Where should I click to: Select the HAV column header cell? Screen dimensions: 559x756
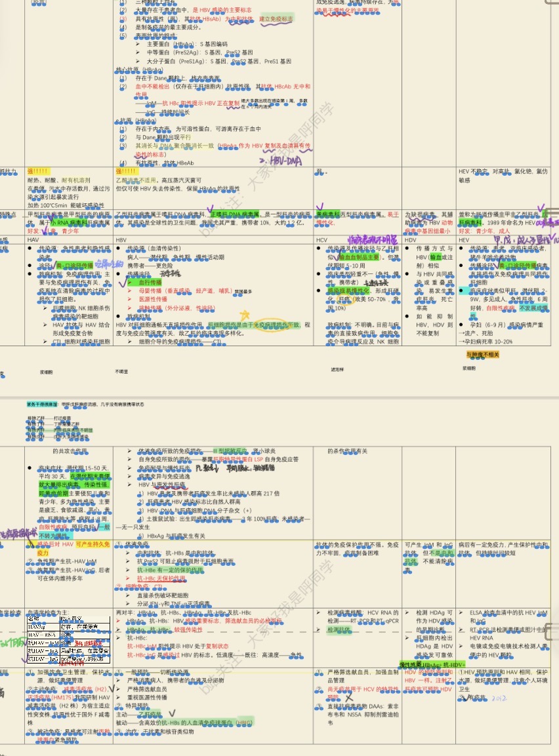[33, 240]
